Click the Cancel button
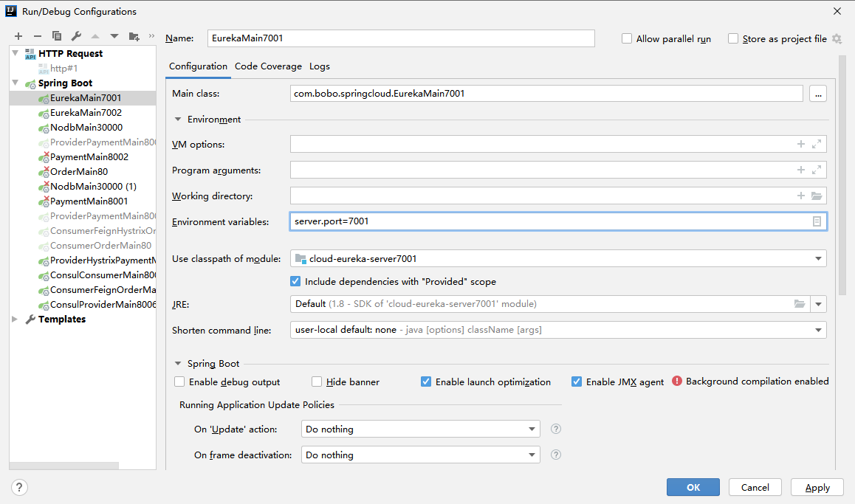Viewport: 855px width, 504px height. coord(755,487)
